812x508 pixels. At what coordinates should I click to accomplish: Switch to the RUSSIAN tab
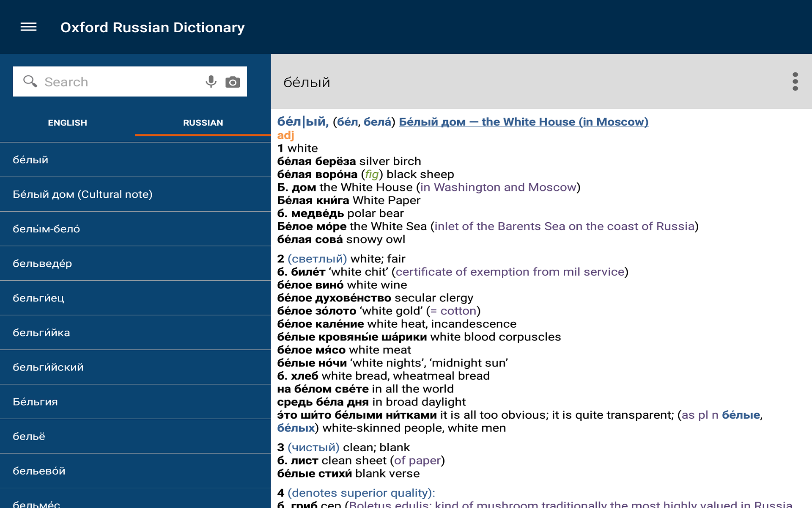[x=203, y=123]
